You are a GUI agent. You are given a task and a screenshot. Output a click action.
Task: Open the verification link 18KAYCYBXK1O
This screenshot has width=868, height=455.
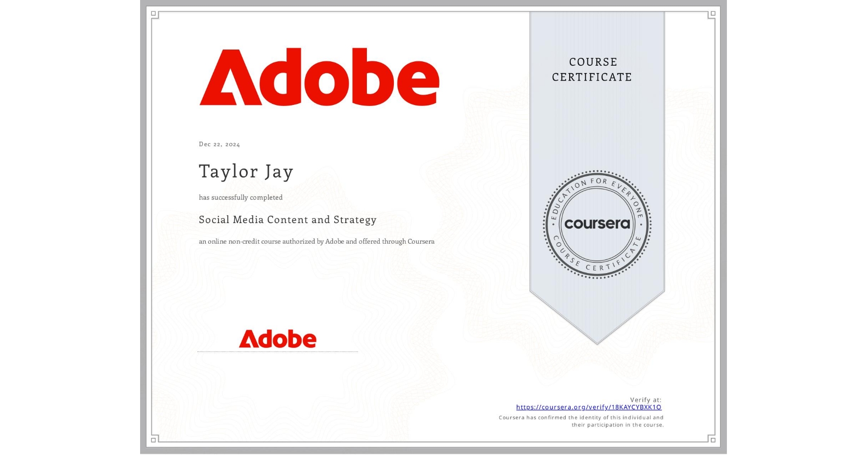click(x=589, y=406)
